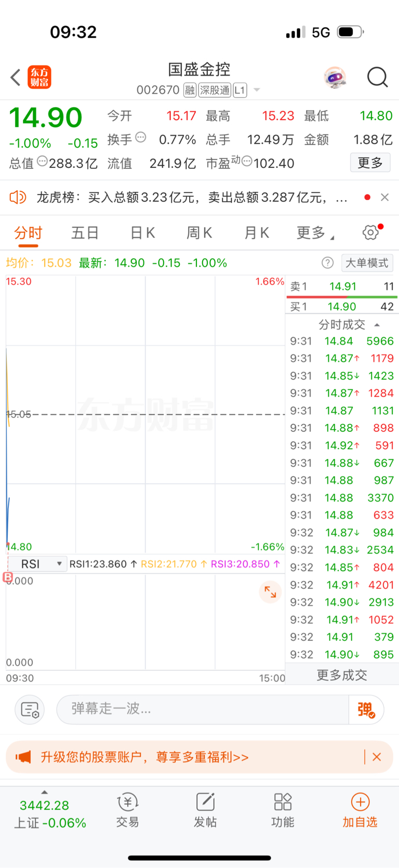This screenshot has height=868, width=399.
Task: Tap the 9:32 trade with 4201 volume
Action: click(x=342, y=585)
